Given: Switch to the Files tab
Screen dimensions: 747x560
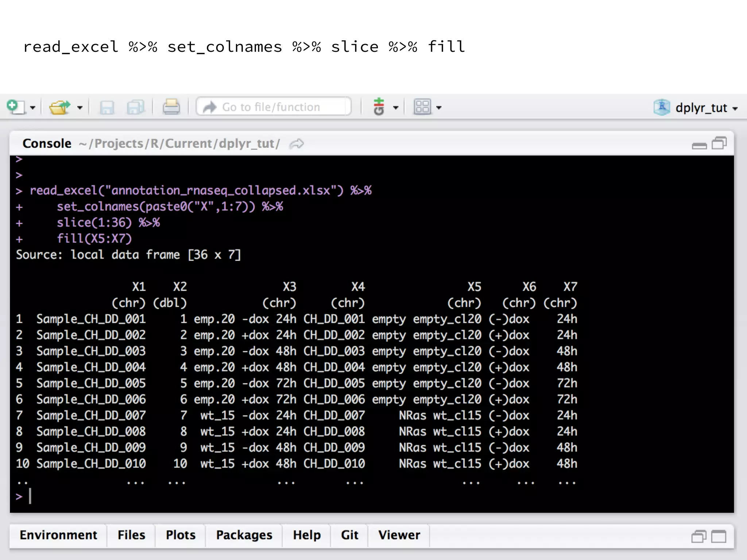Looking at the screenshot, I should click(x=131, y=535).
